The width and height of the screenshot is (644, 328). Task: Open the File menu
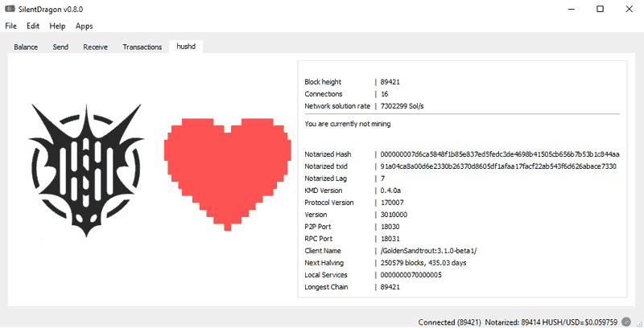(10, 26)
